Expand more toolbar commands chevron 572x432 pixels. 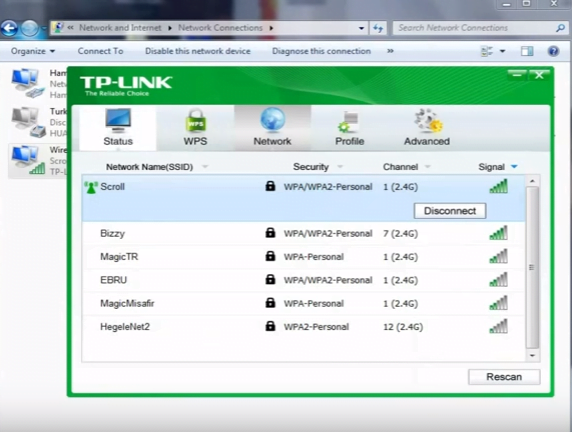(390, 51)
